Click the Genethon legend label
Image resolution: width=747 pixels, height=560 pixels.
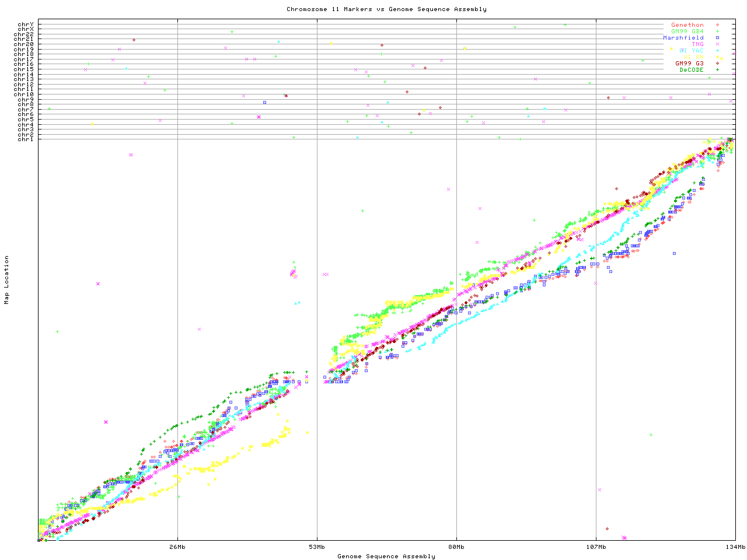pyautogui.click(x=687, y=25)
